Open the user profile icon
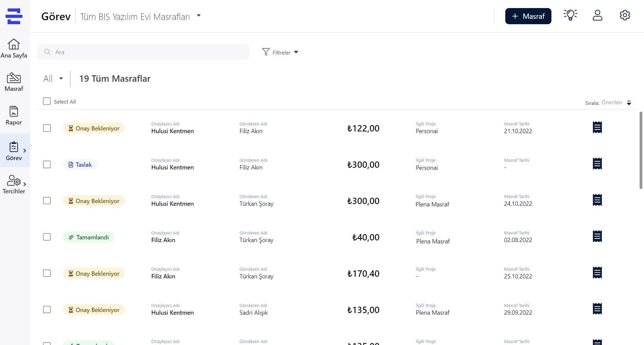644x345 pixels. pyautogui.click(x=598, y=15)
